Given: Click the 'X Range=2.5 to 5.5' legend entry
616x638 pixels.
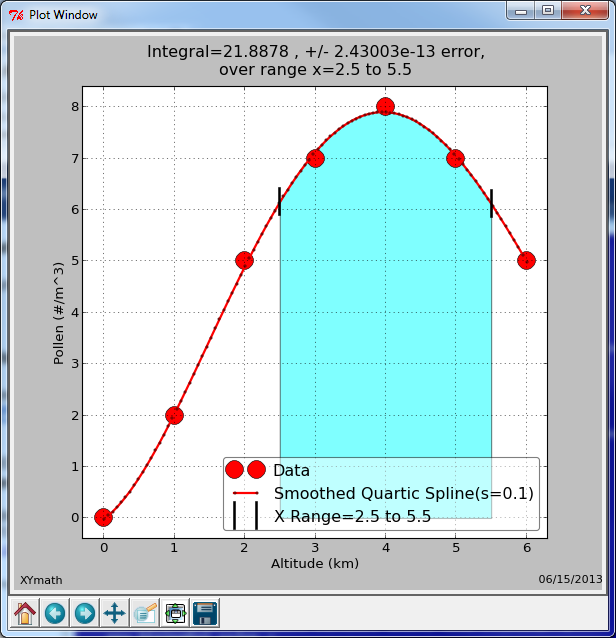Looking at the screenshot, I should click(x=352, y=516).
